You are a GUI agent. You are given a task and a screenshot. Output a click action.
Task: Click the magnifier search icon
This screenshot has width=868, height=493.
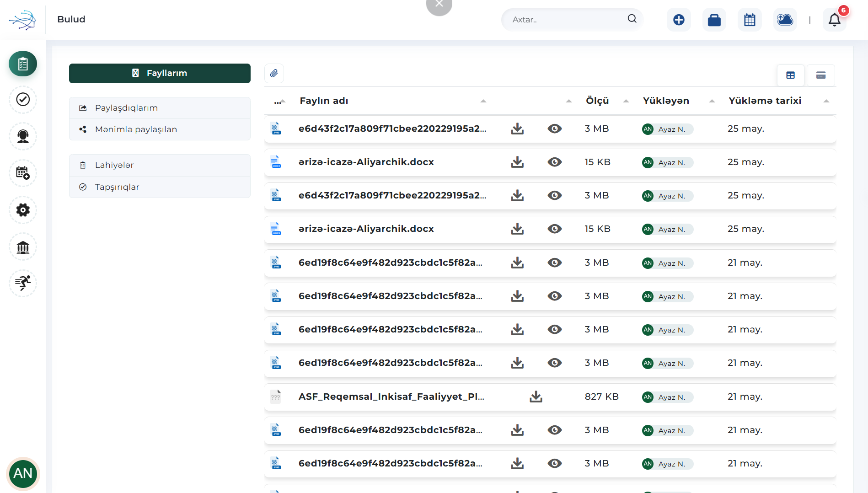pyautogui.click(x=632, y=19)
